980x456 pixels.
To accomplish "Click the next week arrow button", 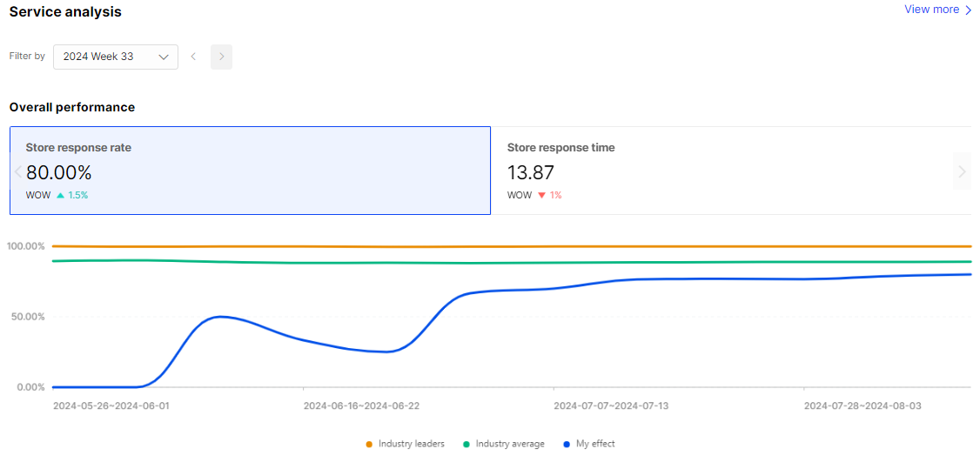I will (221, 57).
